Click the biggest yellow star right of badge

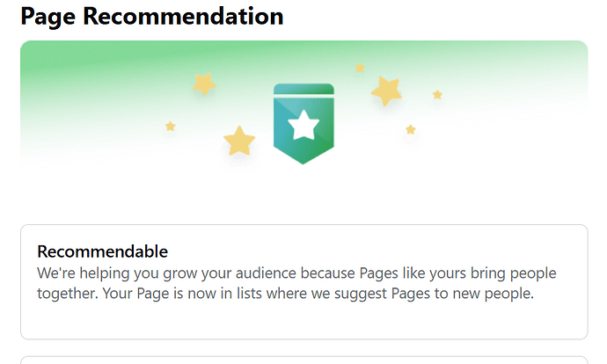[x=386, y=91]
